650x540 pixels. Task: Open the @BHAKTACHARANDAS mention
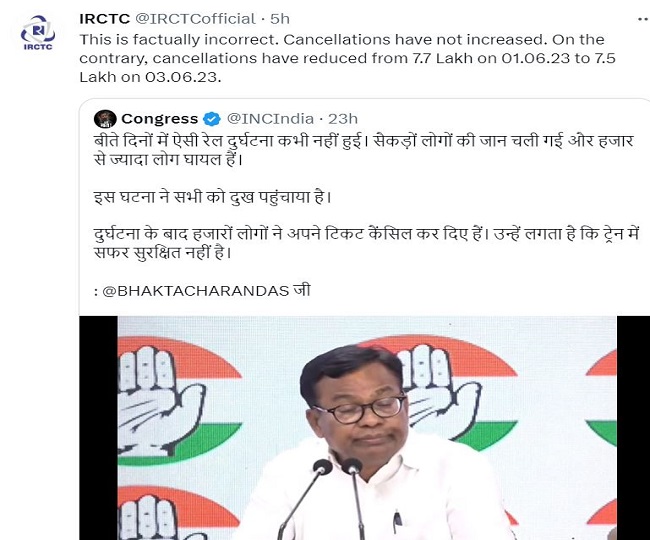pyautogui.click(x=196, y=291)
